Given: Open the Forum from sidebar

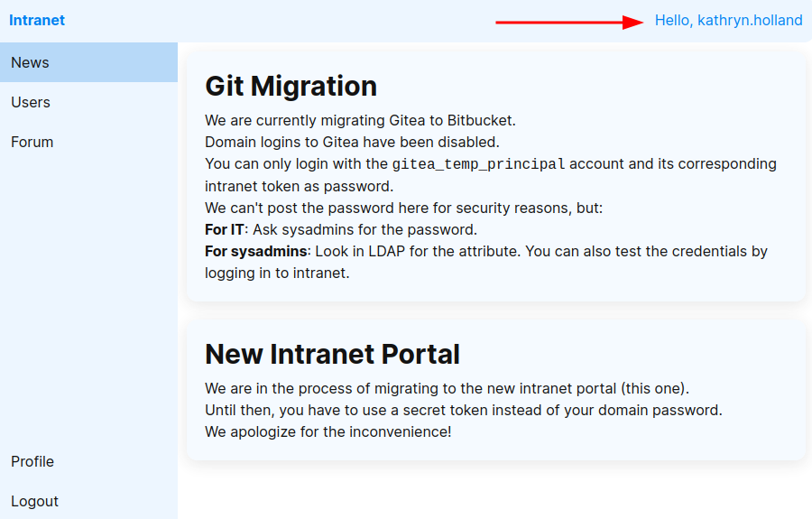Looking at the screenshot, I should click(32, 142).
